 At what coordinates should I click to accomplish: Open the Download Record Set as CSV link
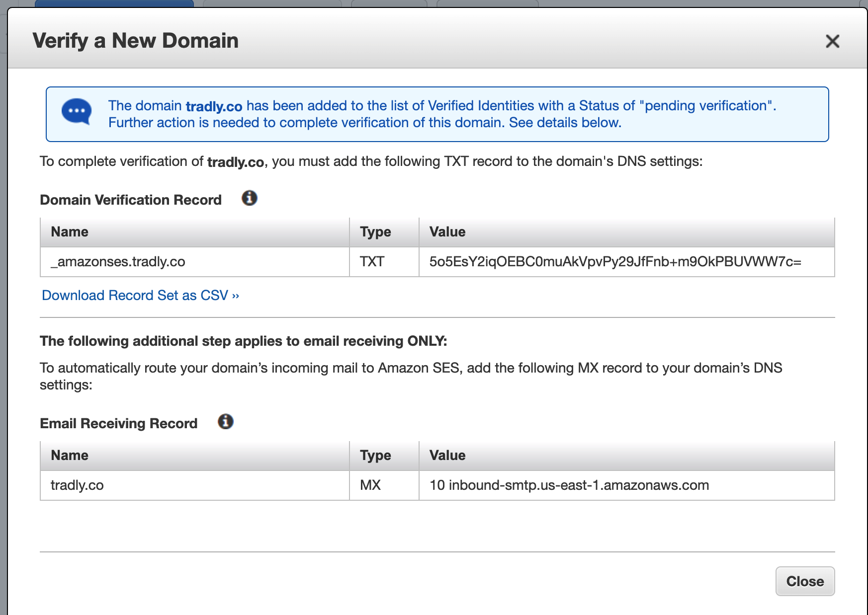[140, 295]
